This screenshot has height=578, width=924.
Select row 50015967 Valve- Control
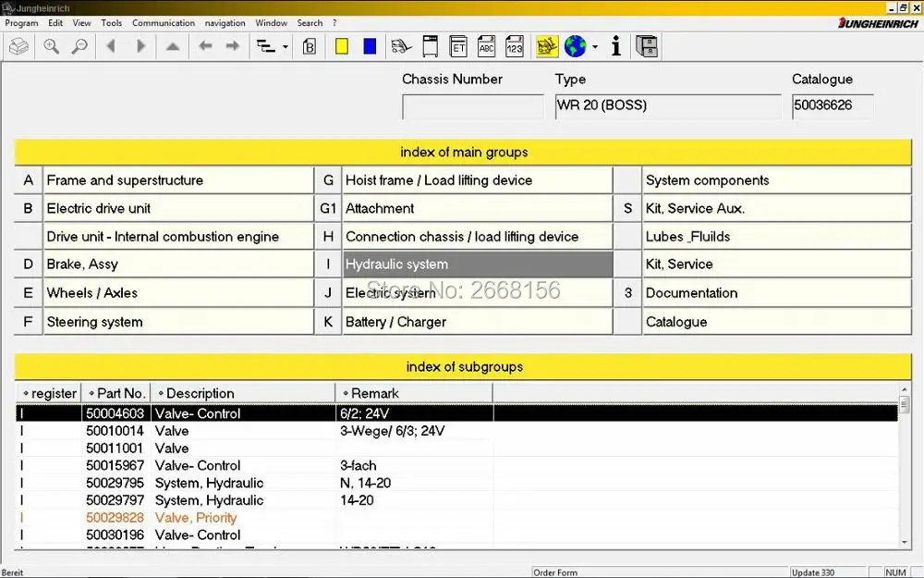456,466
